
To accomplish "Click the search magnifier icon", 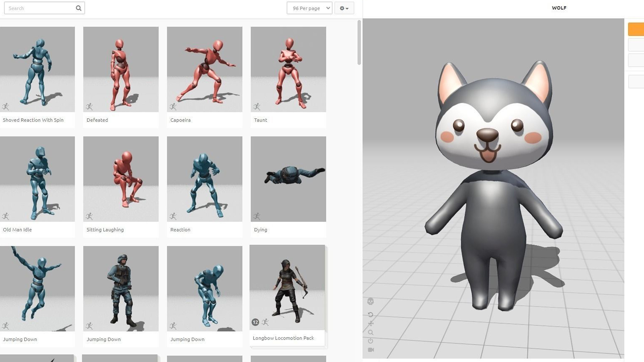I will (x=78, y=8).
